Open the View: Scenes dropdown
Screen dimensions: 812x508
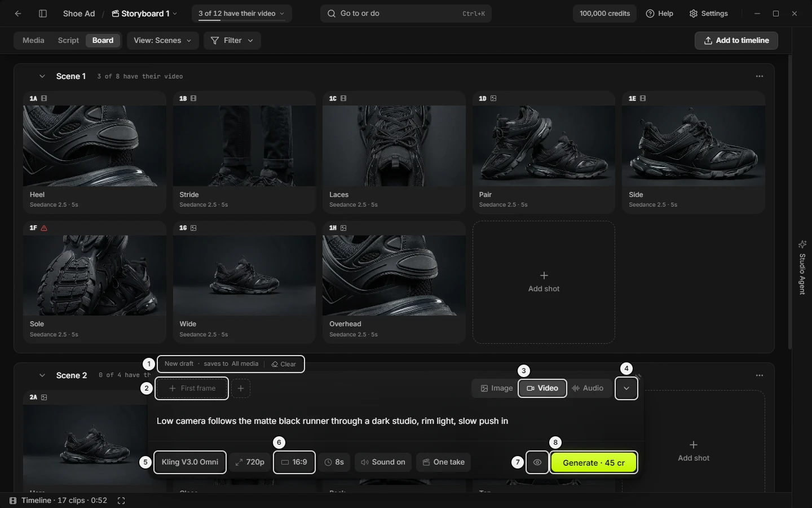pos(163,41)
